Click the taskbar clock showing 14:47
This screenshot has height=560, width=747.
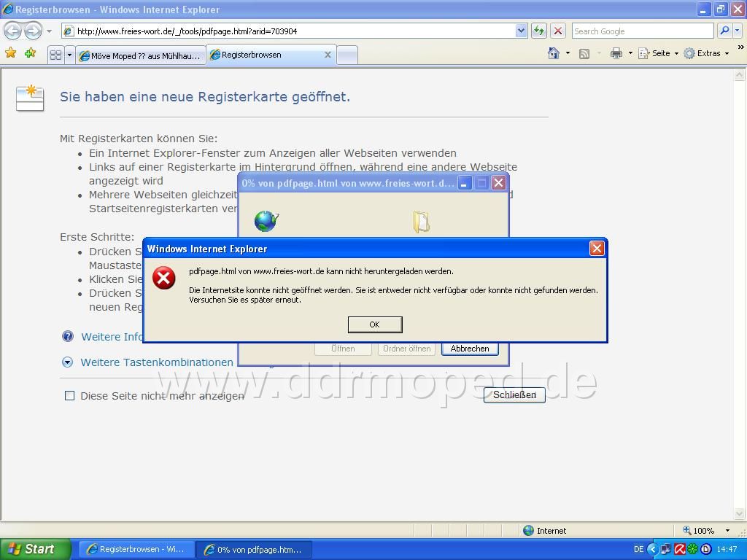click(x=727, y=550)
